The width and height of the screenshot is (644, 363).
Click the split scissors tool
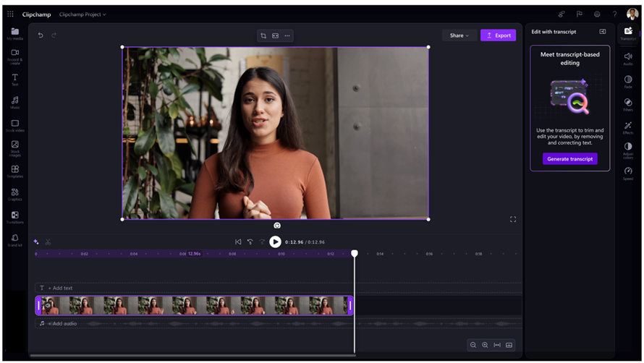coord(48,242)
